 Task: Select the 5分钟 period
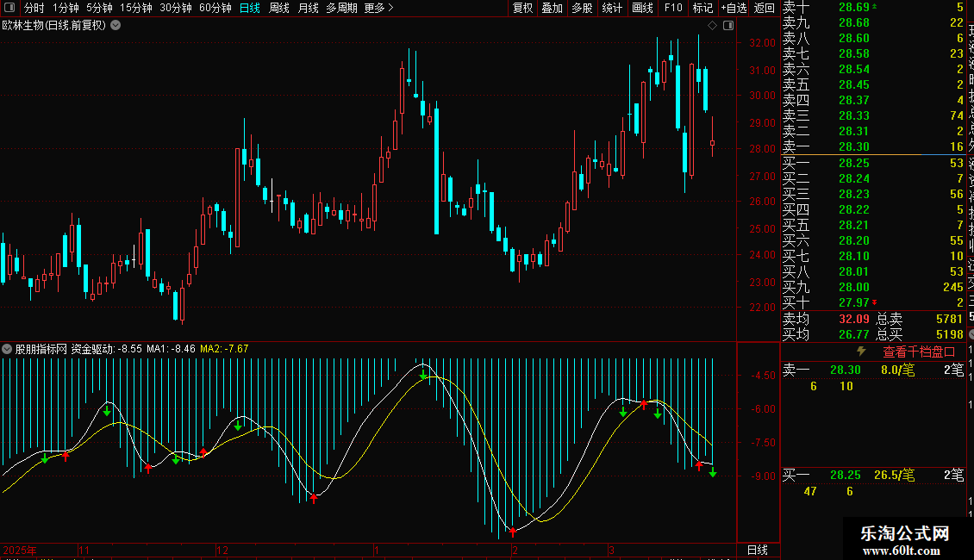tap(99, 8)
